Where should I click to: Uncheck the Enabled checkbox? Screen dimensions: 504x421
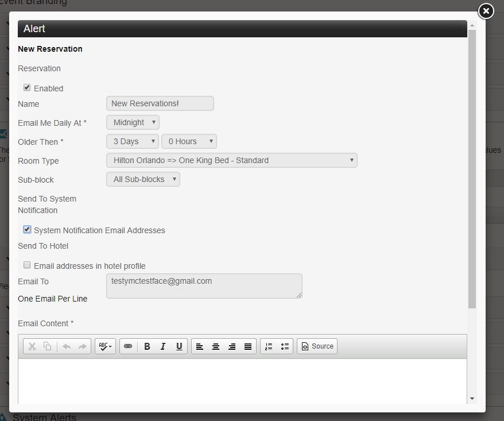click(x=27, y=87)
